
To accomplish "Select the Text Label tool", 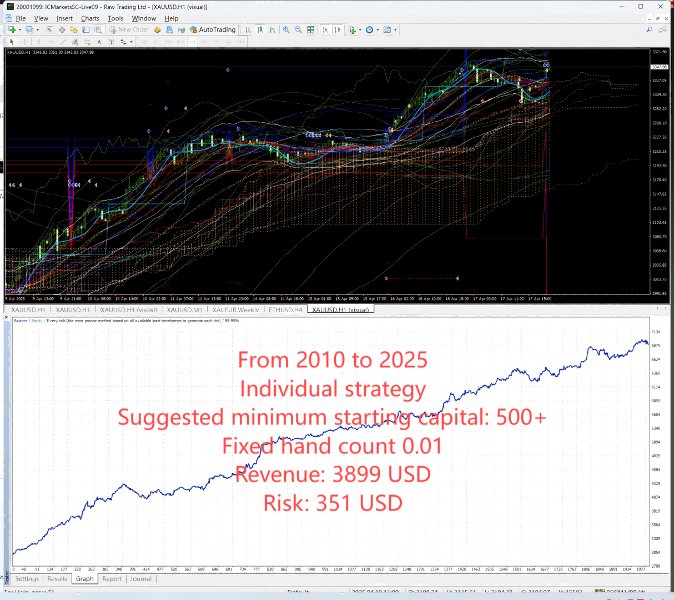I will coord(111,42).
